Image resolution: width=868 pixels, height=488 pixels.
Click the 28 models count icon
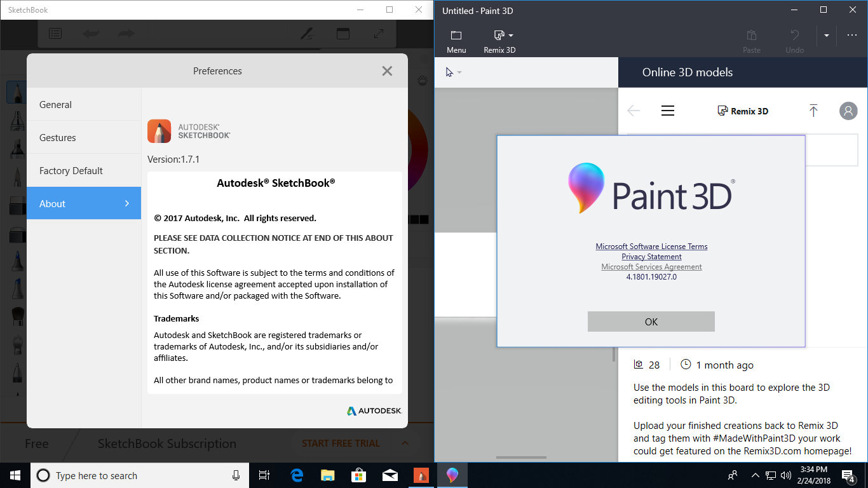639,365
